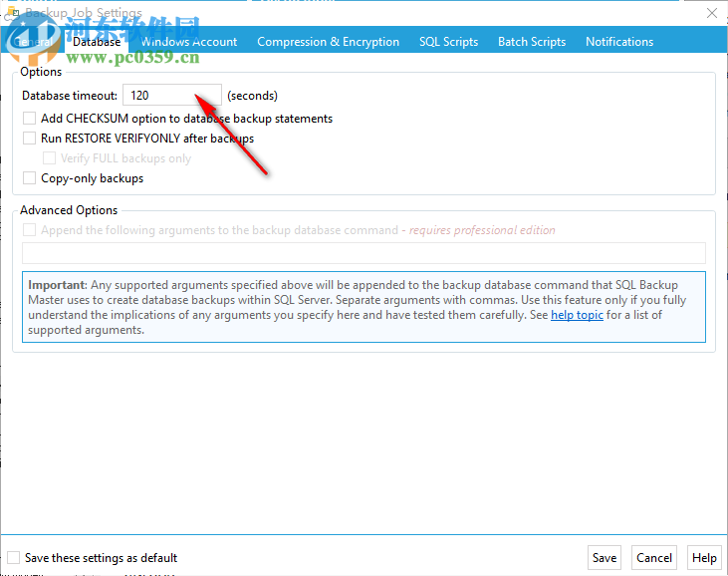Viewport: 728px width, 576px height.
Task: Click the 'Database timeout:' label
Action: pos(70,96)
